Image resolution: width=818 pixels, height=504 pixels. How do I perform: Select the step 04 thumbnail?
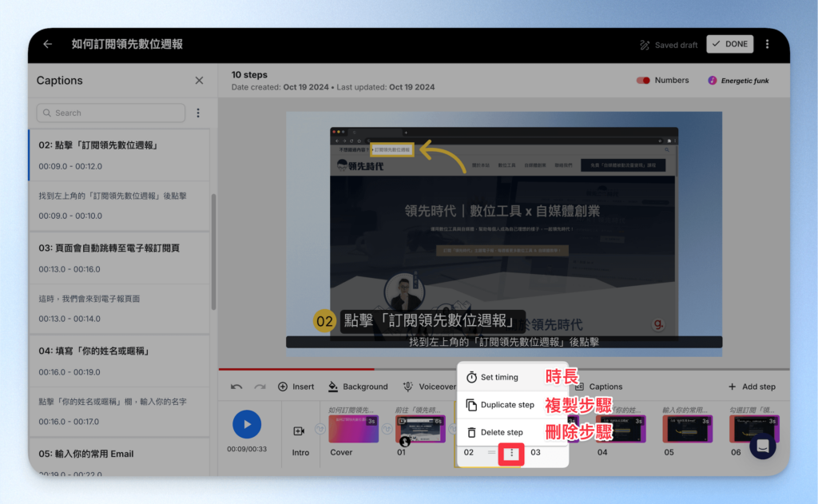click(621, 429)
